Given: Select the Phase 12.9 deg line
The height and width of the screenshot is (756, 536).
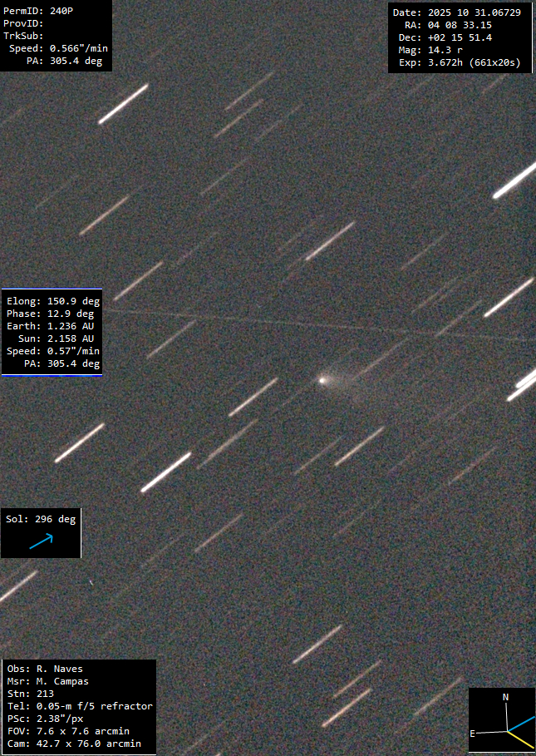Looking at the screenshot, I should [52, 314].
